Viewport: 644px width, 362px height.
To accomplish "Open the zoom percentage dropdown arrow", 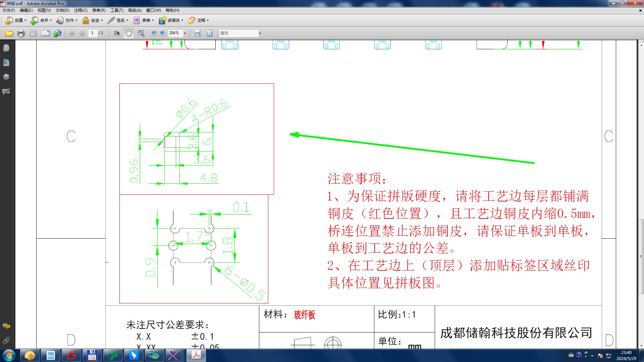I will [185, 33].
